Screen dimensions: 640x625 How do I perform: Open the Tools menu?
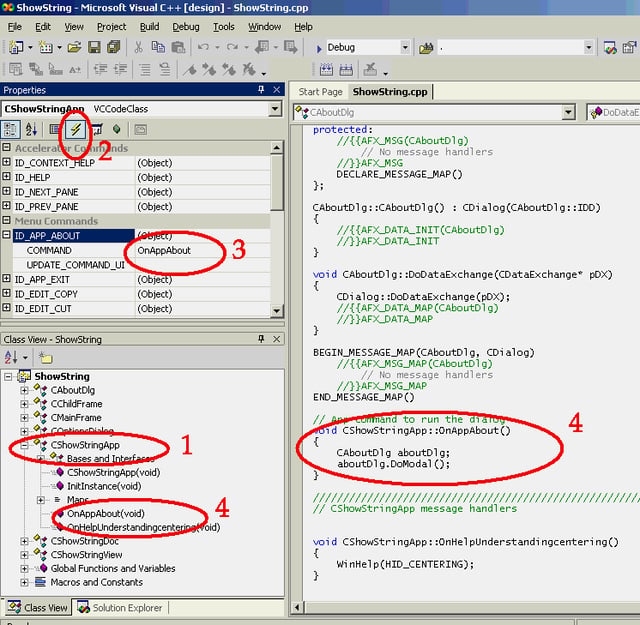tap(224, 27)
